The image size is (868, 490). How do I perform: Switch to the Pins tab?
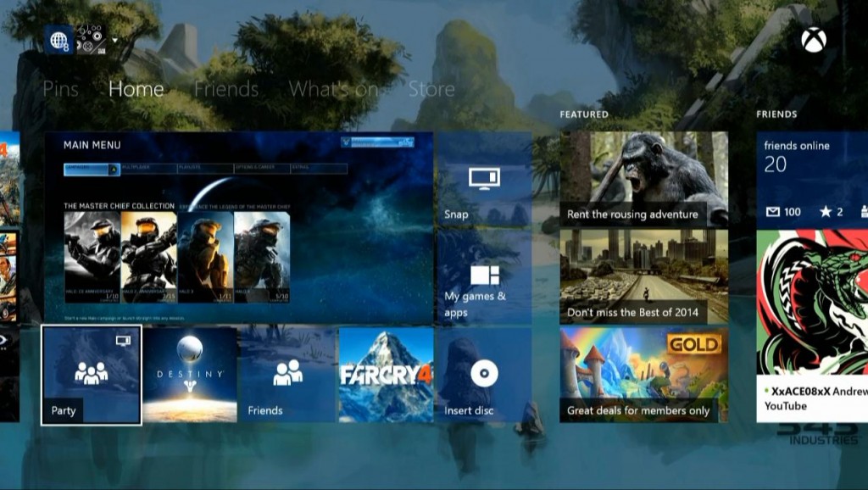point(61,89)
